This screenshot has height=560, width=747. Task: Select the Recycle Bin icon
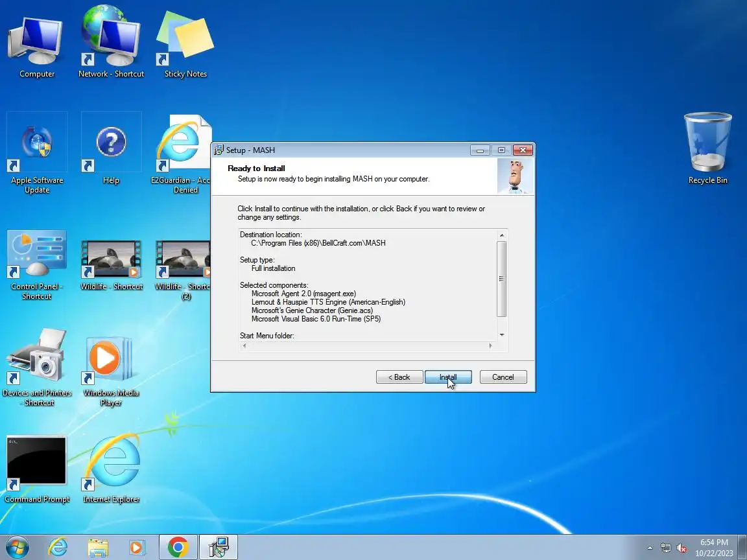tap(707, 148)
